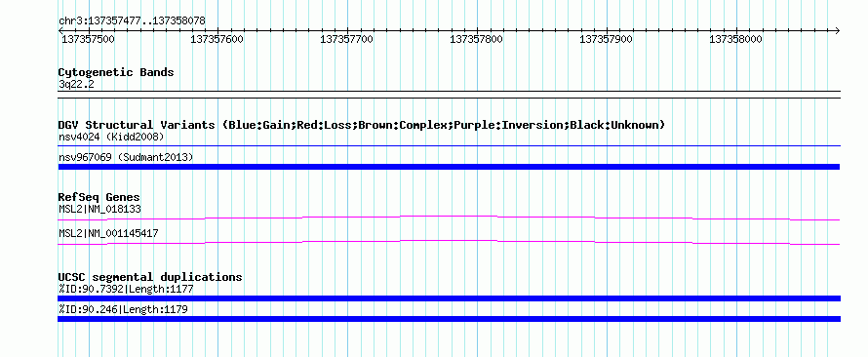
Task: Open the %ID:90.246|Length:1179 duplication label
Action: 123,309
